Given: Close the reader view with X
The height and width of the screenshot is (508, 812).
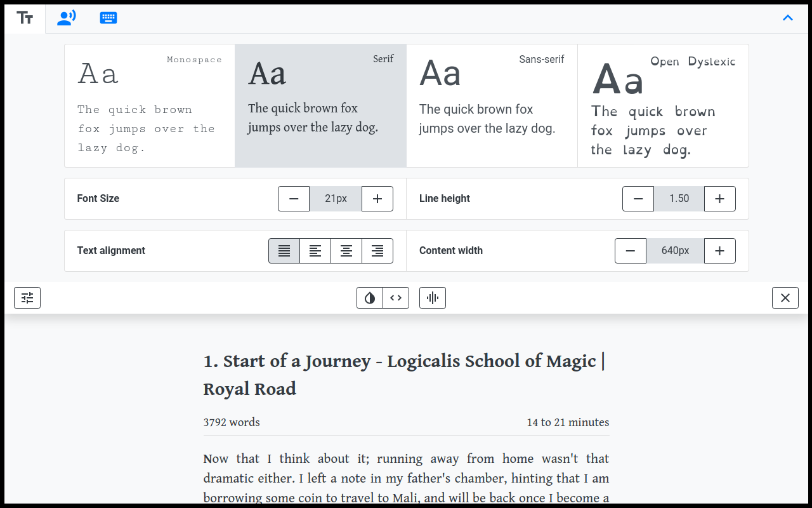Looking at the screenshot, I should click(785, 298).
